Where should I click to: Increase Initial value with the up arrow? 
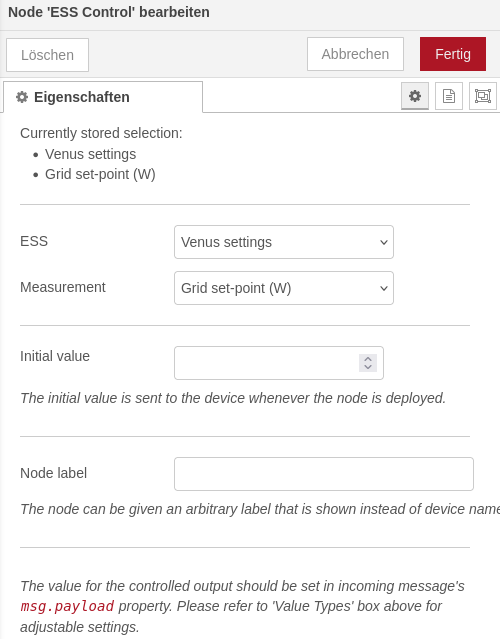pos(368,359)
